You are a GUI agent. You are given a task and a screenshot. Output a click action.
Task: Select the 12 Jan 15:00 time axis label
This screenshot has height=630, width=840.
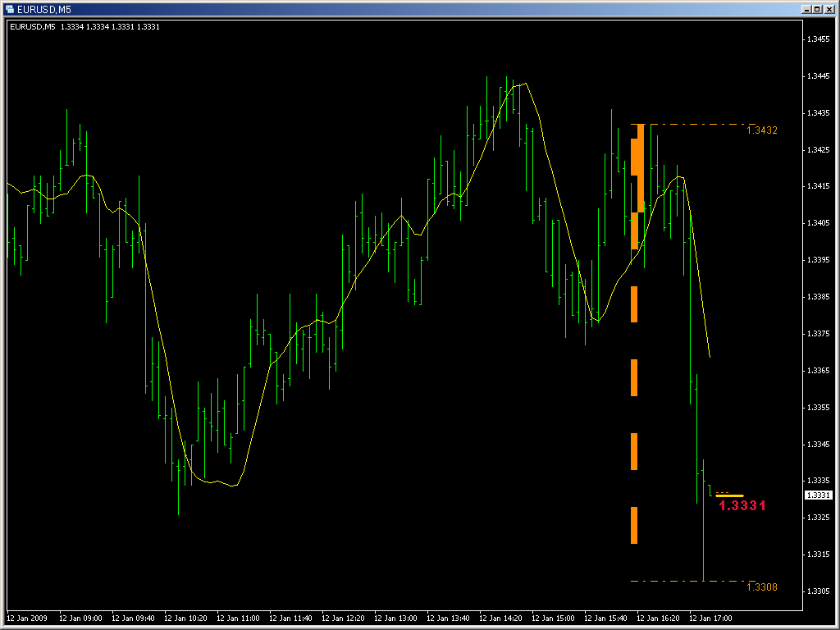(553, 619)
